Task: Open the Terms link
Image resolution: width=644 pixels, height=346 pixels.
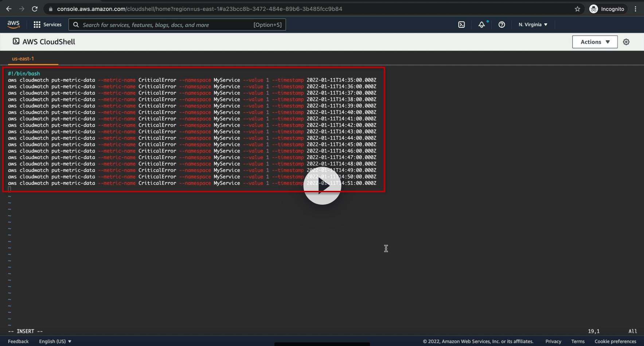Action: tap(578, 341)
